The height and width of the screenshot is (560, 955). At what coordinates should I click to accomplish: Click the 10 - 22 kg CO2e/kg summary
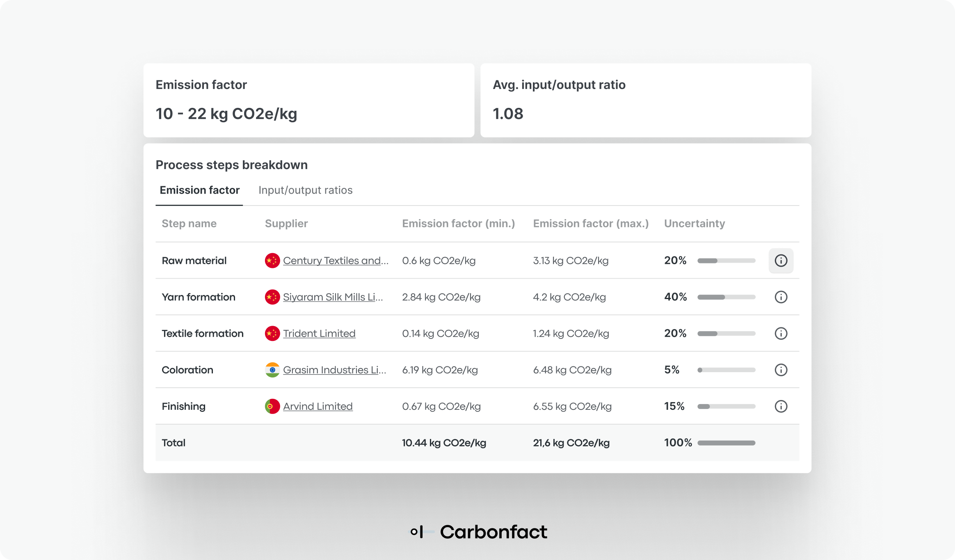[x=226, y=114]
